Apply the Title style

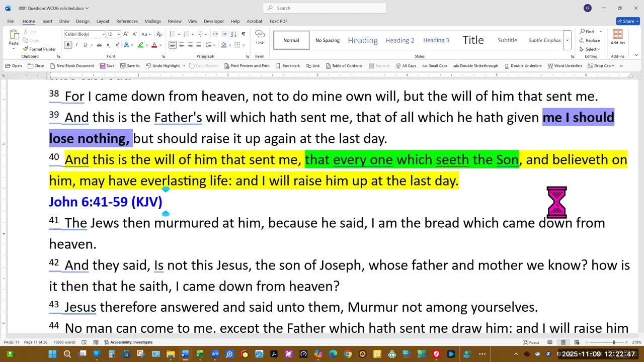(473, 40)
